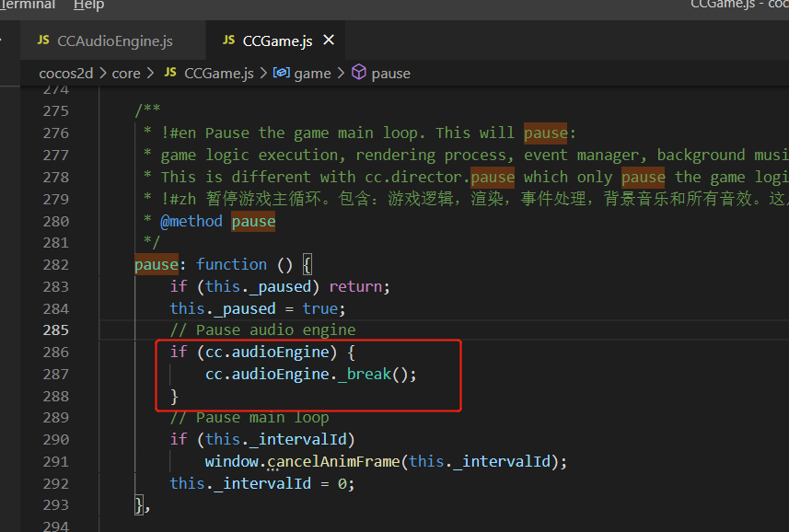The height and width of the screenshot is (532, 789).
Task: Click the JS icon on CCGame.js tab
Action: coord(228,40)
